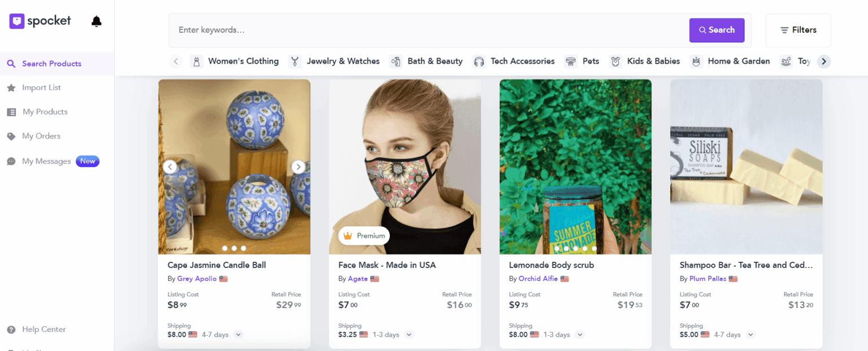Click the Search button

pos(717,30)
